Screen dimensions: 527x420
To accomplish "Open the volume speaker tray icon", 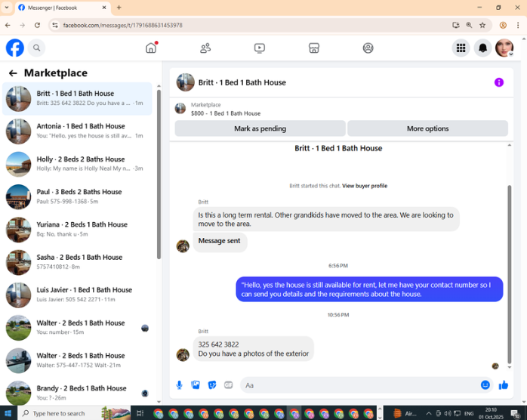I will pos(448,414).
